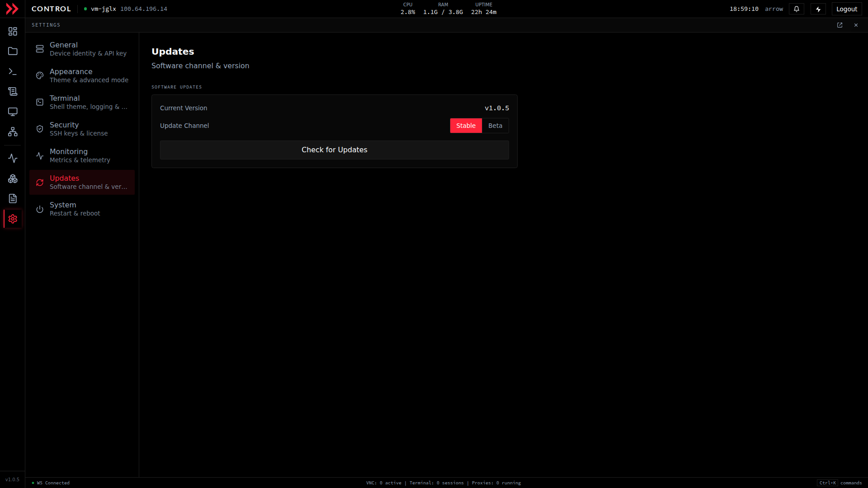Click the General server icon
This screenshot has width=868, height=488.
(x=40, y=49)
